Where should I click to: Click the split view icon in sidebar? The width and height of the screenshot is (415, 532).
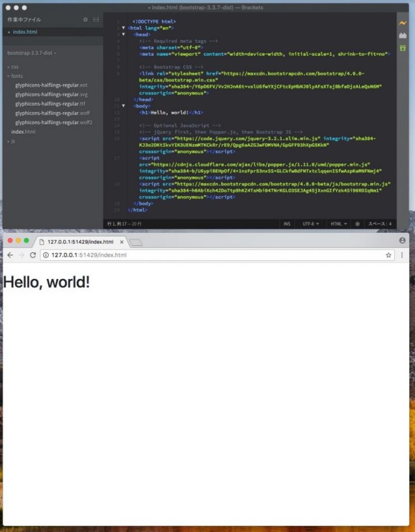click(95, 20)
